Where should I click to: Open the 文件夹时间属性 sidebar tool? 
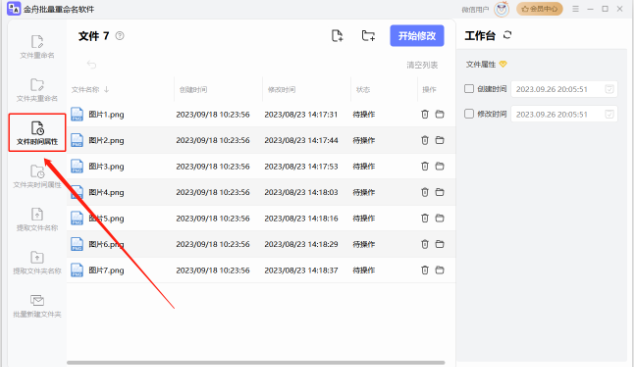click(x=37, y=177)
